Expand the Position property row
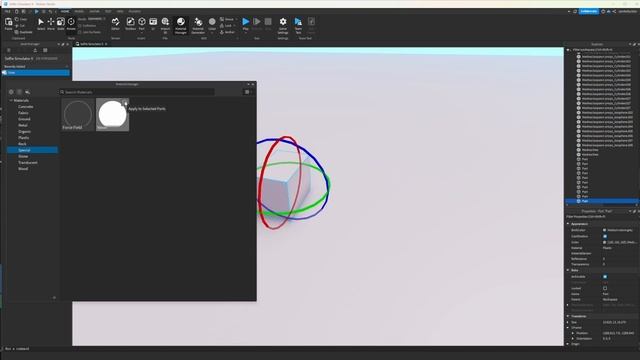 pyautogui.click(x=573, y=333)
